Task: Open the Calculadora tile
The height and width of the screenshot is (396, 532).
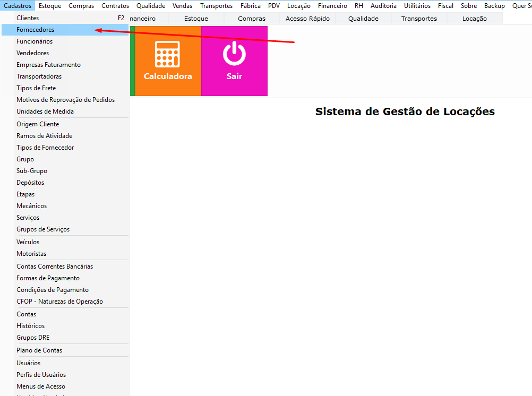Action: click(x=168, y=61)
